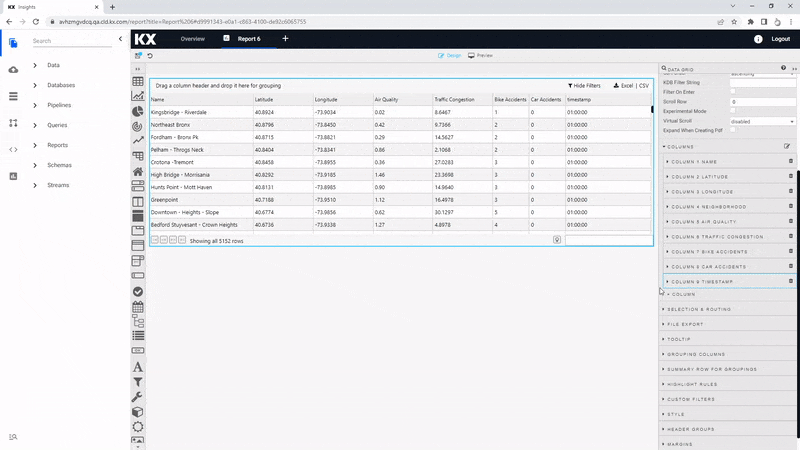Open the Virtual Scroll dropdown
This screenshot has width=800, height=450.
coord(761,121)
